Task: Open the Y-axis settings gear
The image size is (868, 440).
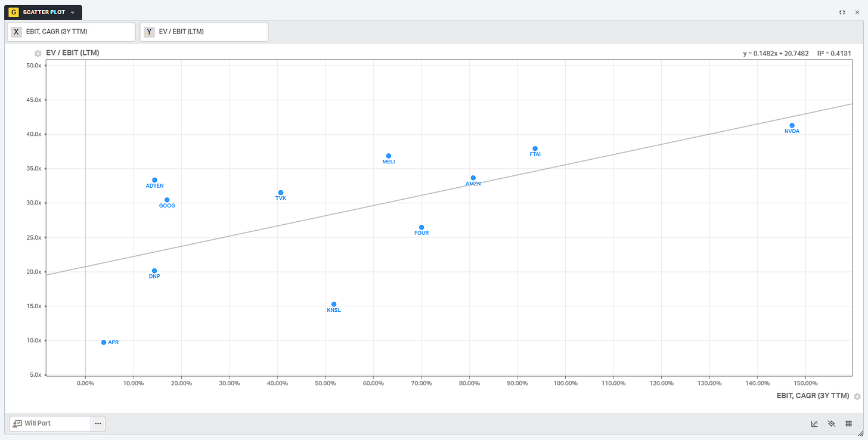Action: coord(38,53)
